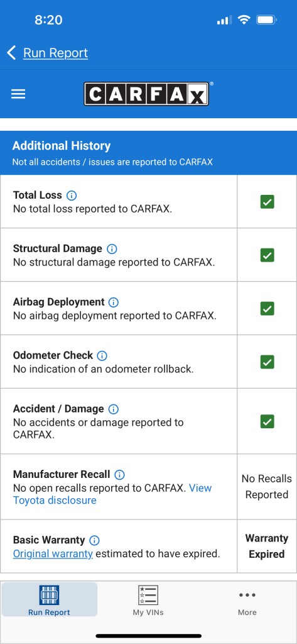Tap the Structural Damage info icon
Screen dimensions: 297x644
(x=112, y=248)
